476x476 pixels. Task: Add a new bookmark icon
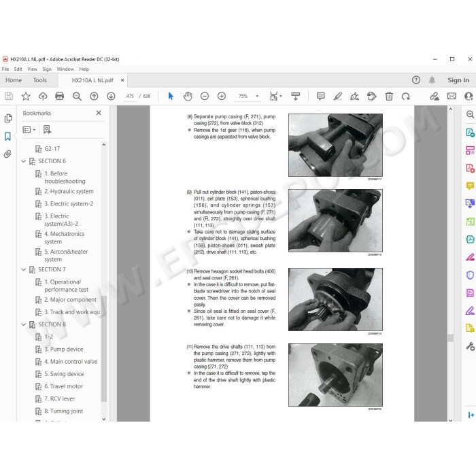47,130
